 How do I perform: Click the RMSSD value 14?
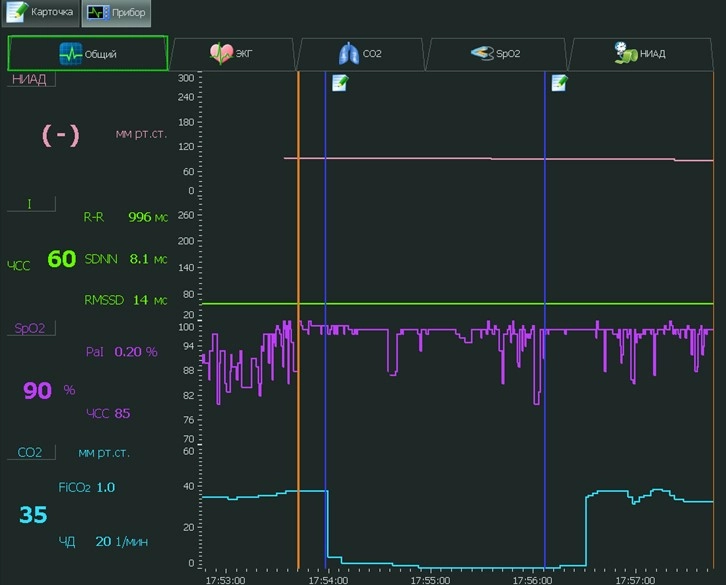140,300
